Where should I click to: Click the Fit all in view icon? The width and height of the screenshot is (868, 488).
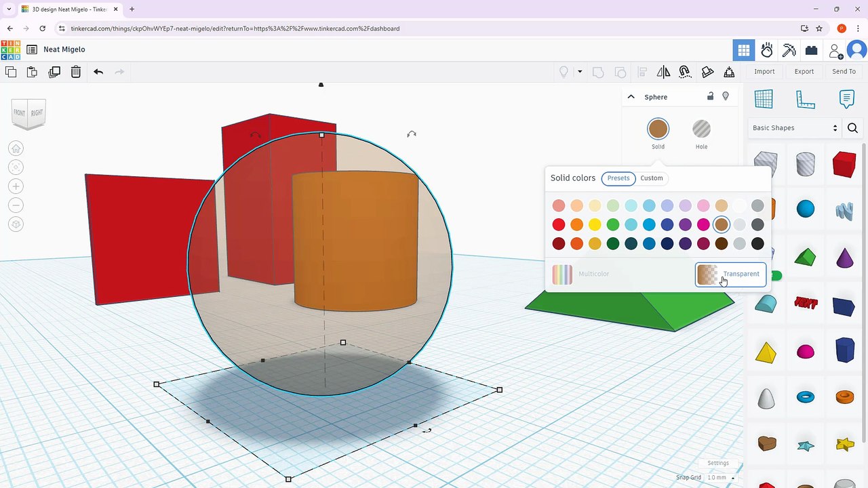point(16,167)
